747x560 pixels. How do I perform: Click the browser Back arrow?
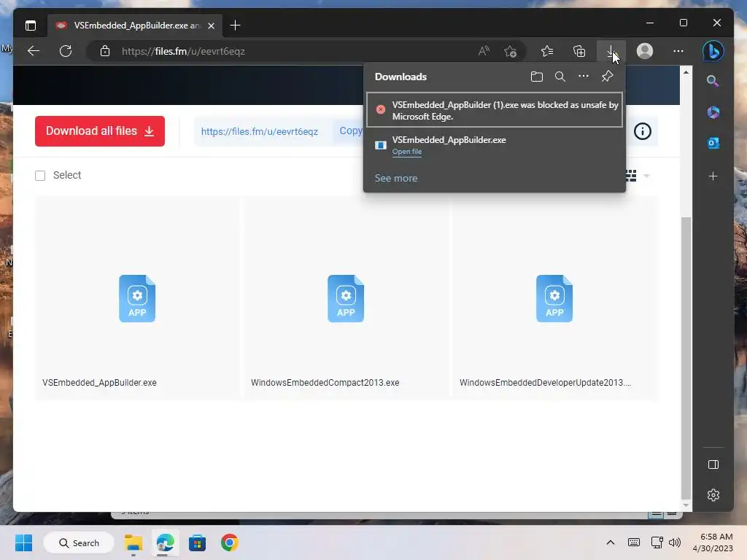pos(34,51)
